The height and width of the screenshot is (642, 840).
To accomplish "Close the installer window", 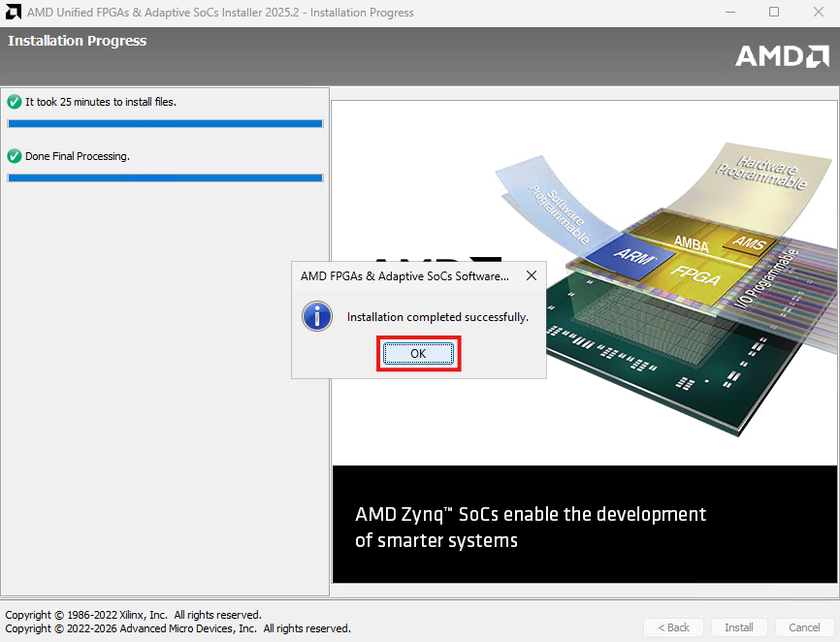I will [818, 12].
